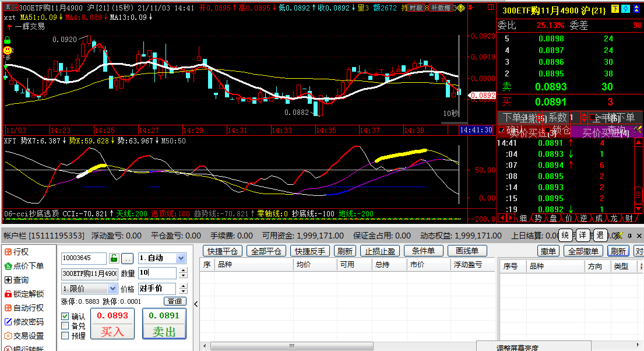Open the 1.限价 order type dropdown

click(x=89, y=289)
